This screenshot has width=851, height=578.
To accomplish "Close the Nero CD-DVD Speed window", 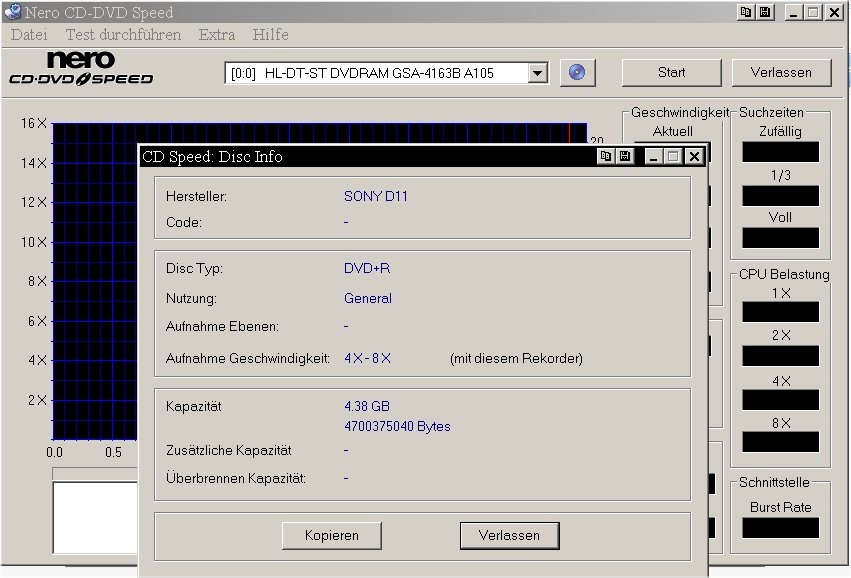I will [x=834, y=12].
